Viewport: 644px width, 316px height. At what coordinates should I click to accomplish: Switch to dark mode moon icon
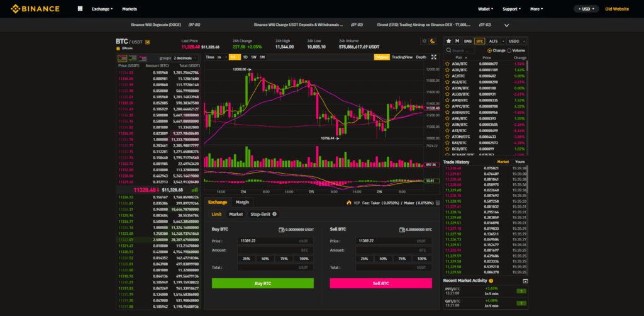point(433,42)
